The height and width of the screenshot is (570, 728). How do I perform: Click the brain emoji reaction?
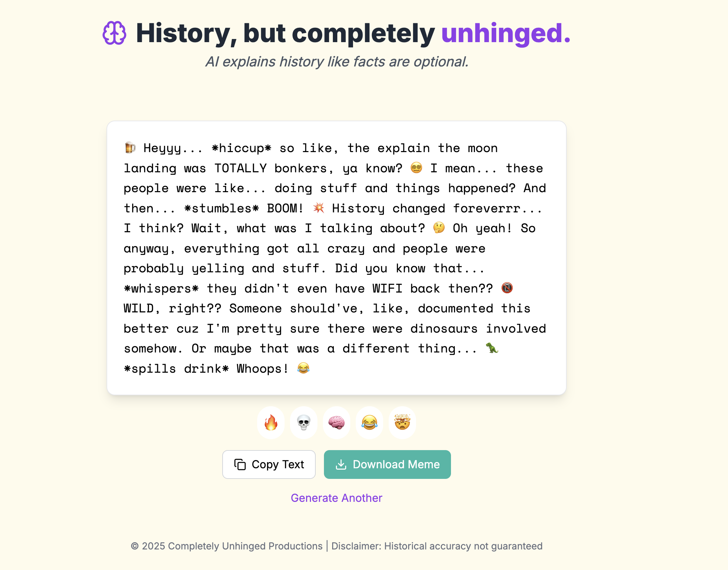(x=337, y=423)
